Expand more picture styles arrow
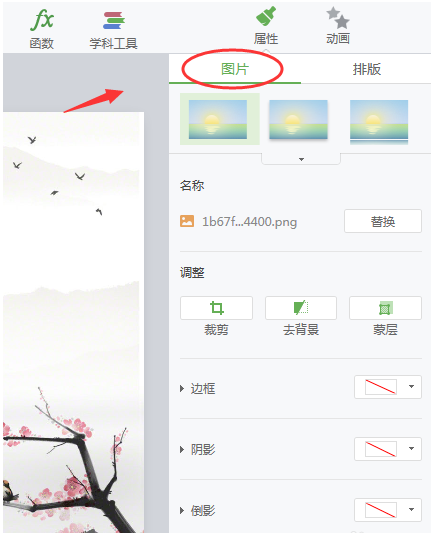This screenshot has width=435, height=533. [301, 159]
